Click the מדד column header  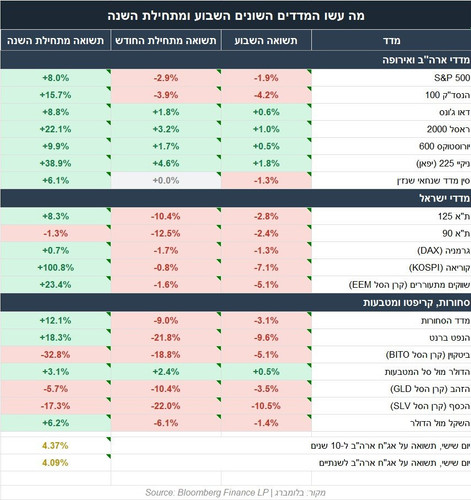(391, 40)
